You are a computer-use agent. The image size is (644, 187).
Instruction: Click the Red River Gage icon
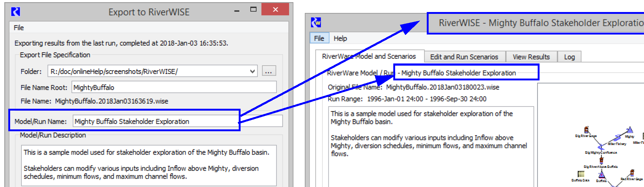point(632,173)
